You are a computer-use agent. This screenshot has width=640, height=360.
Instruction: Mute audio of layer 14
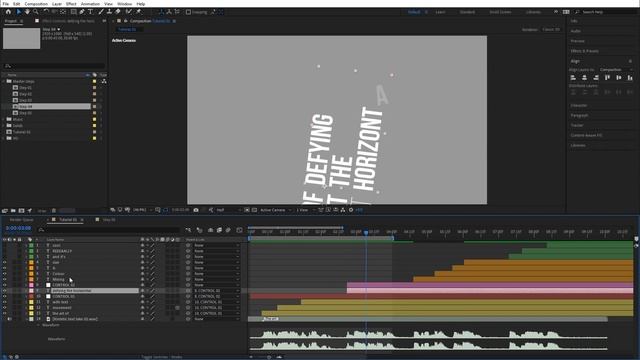pos(9,319)
